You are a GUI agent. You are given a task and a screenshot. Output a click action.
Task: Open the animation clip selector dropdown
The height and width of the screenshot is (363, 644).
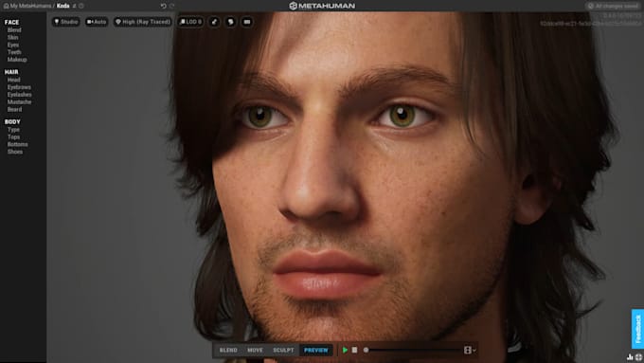pyautogui.click(x=470, y=351)
